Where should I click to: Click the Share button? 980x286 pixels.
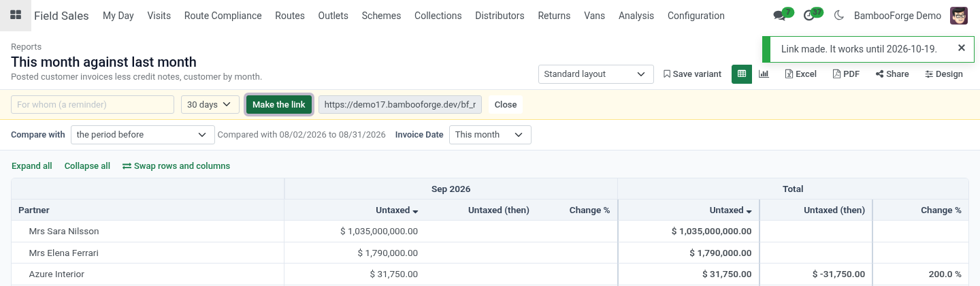pos(892,74)
